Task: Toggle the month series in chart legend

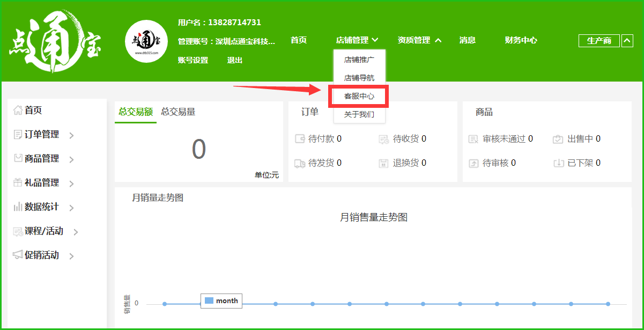Action: [x=221, y=301]
